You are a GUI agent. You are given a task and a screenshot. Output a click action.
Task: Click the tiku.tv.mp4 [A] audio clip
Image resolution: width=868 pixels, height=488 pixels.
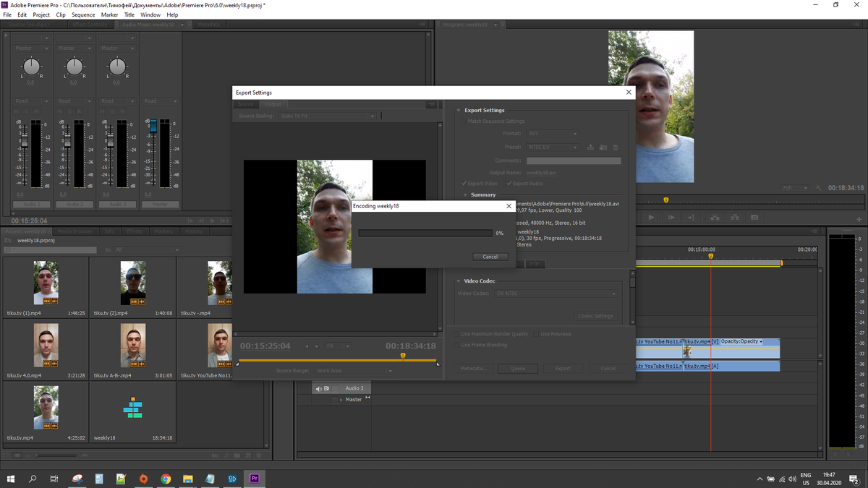[731, 366]
